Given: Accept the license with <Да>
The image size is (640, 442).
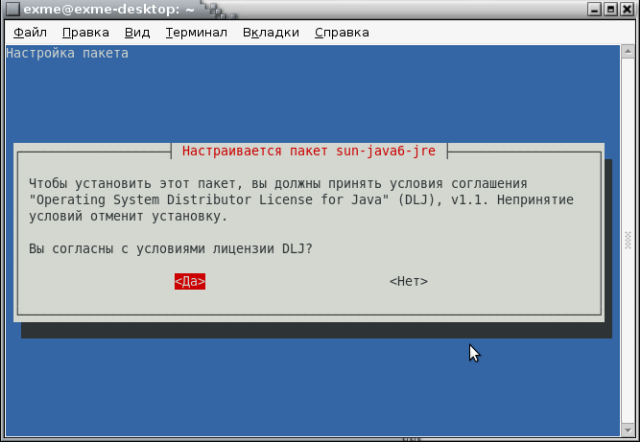Looking at the screenshot, I should [x=190, y=281].
